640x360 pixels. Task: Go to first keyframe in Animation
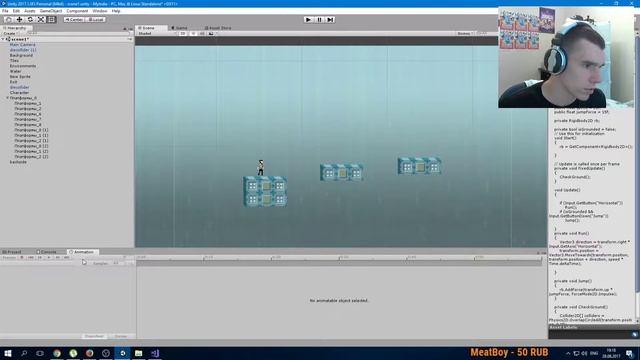31,258
